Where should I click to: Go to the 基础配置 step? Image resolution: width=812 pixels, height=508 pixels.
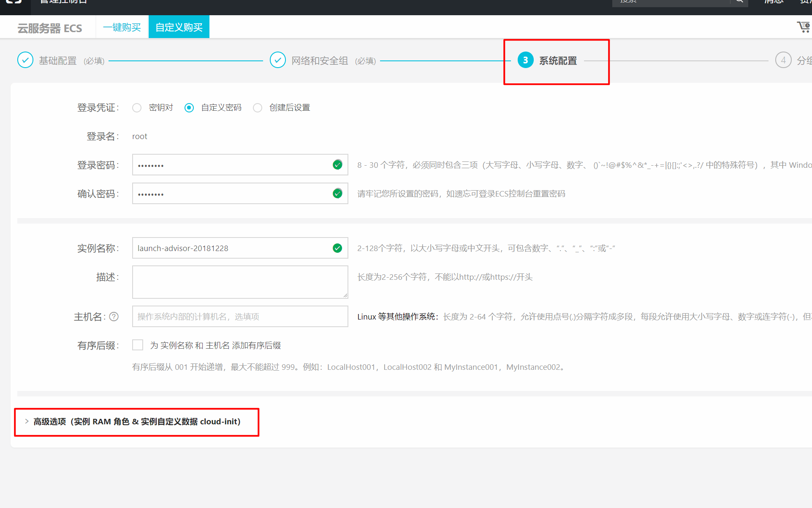click(58, 61)
